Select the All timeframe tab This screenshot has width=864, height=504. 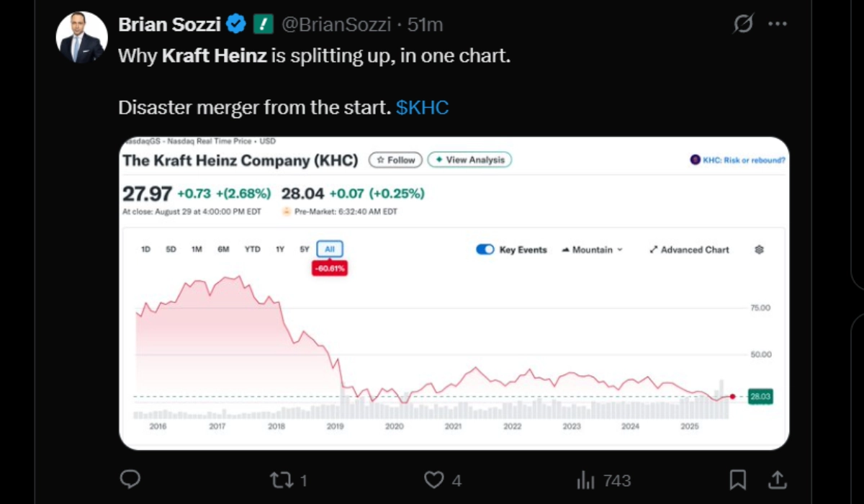[x=329, y=248]
